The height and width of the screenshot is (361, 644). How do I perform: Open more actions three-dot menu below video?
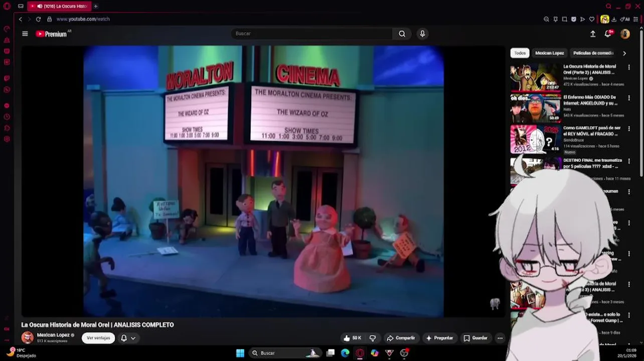pos(500,338)
